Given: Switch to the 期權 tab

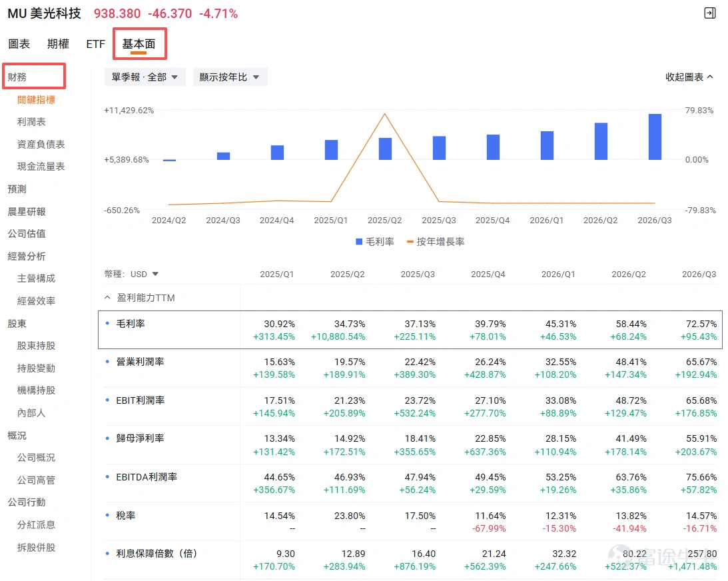Looking at the screenshot, I should point(58,44).
